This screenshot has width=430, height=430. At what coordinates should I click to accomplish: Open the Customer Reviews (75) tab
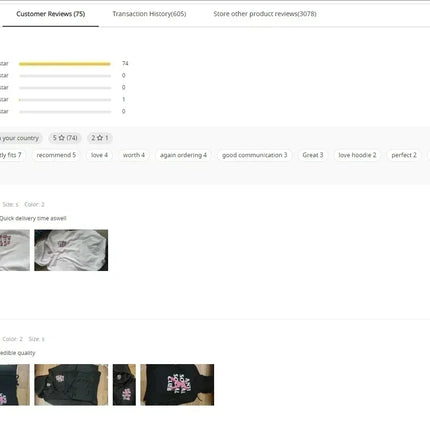coord(51,14)
